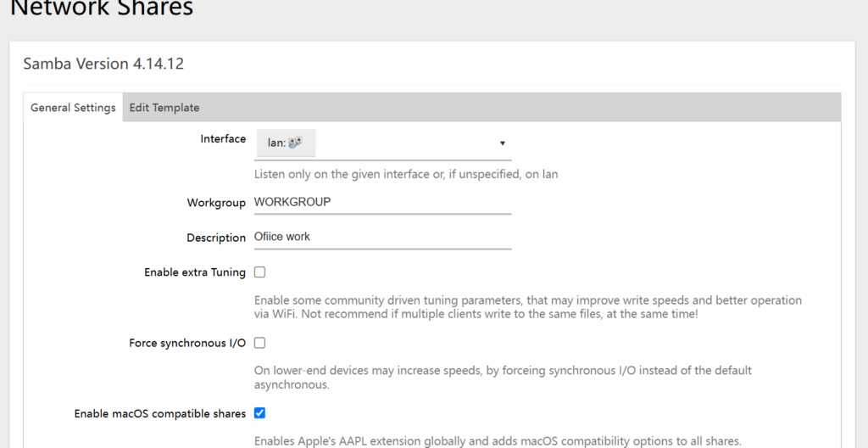
Task: Click the 'On lower-end devices' help text
Action: click(503, 377)
